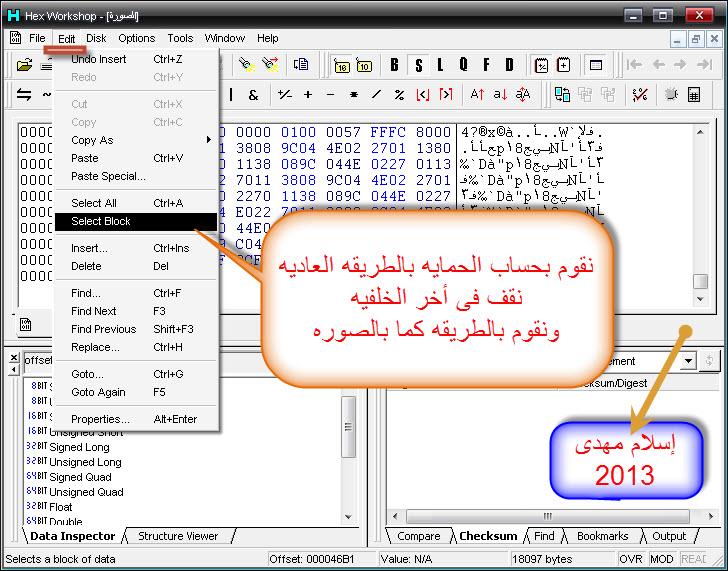Open the Window menu
Viewport: 728px width, 571px height.
coord(225,38)
